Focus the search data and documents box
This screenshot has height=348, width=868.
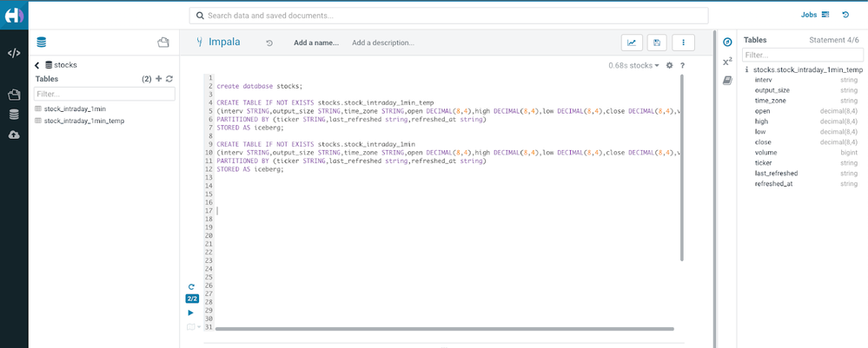(448, 16)
